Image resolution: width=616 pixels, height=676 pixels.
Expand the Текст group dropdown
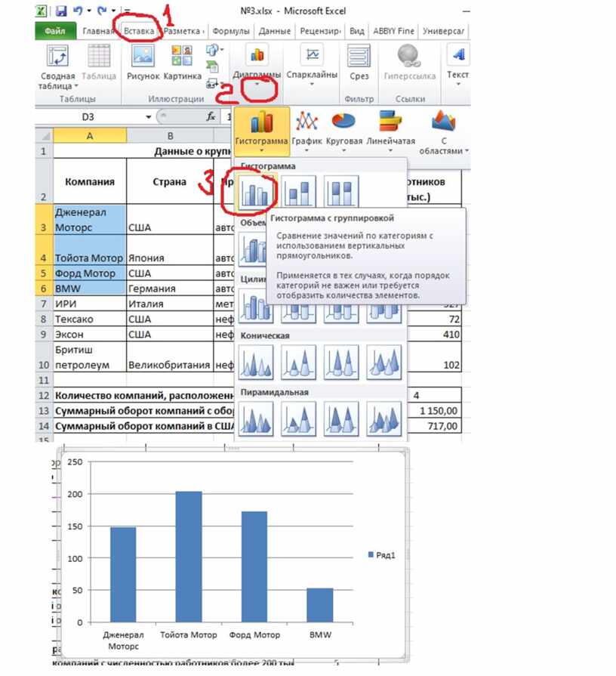click(x=458, y=84)
